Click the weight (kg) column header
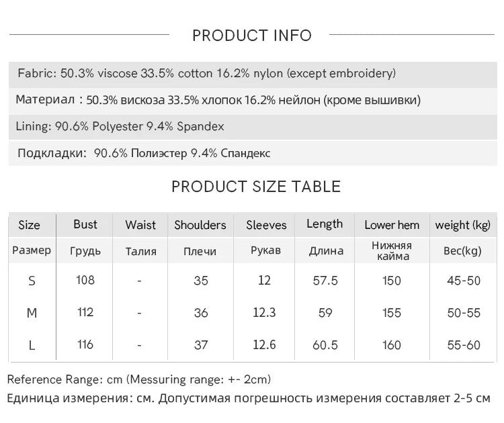Image resolution: width=504 pixels, height=423 pixels. (x=463, y=226)
